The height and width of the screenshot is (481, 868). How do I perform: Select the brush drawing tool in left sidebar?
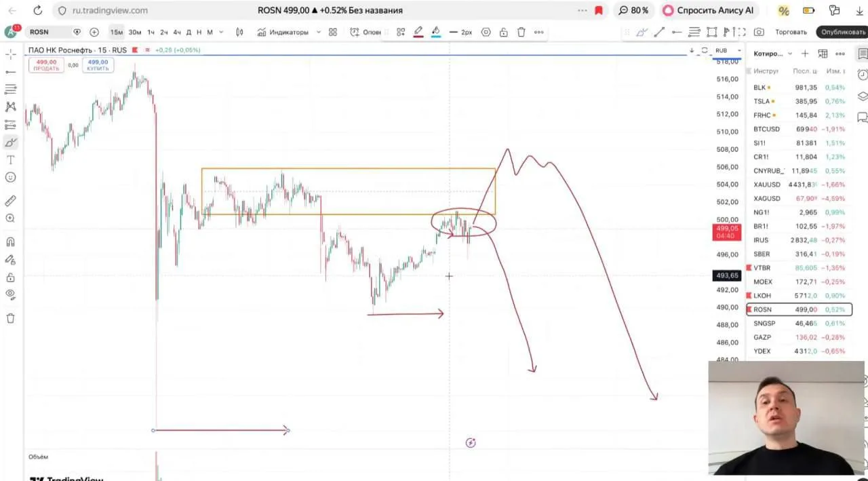coord(10,142)
